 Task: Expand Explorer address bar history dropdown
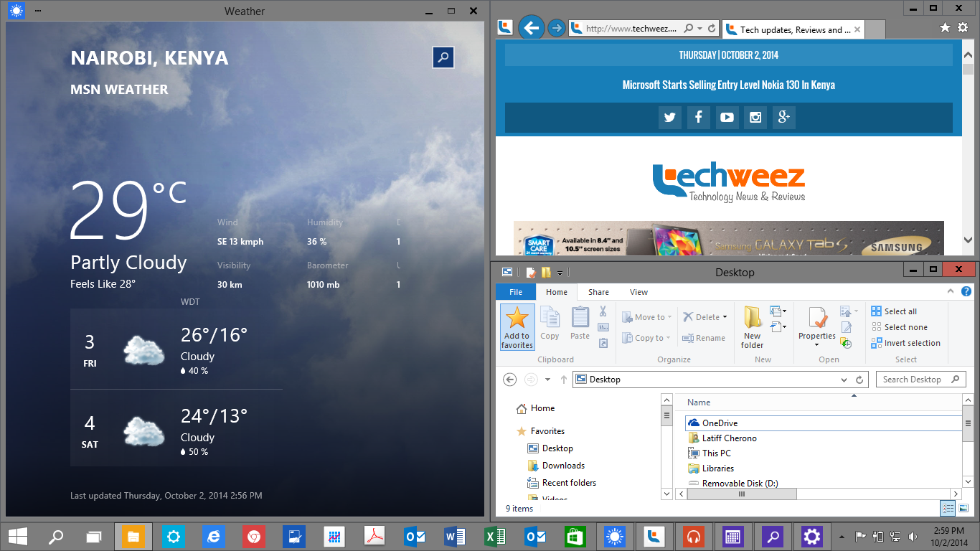[844, 380]
